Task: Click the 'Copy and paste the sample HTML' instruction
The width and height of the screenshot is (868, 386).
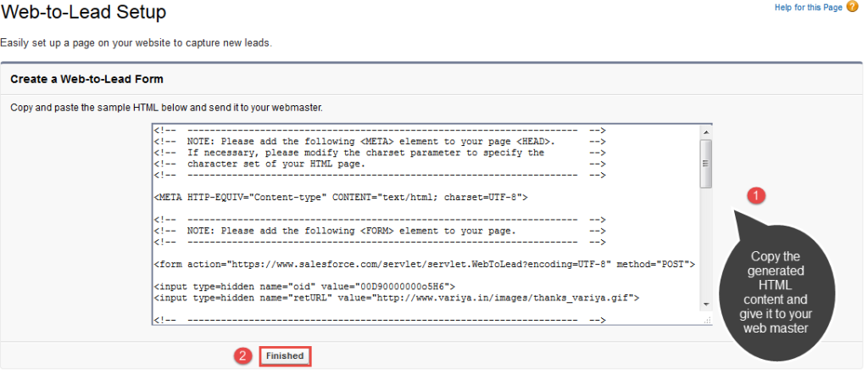Action: (x=166, y=108)
